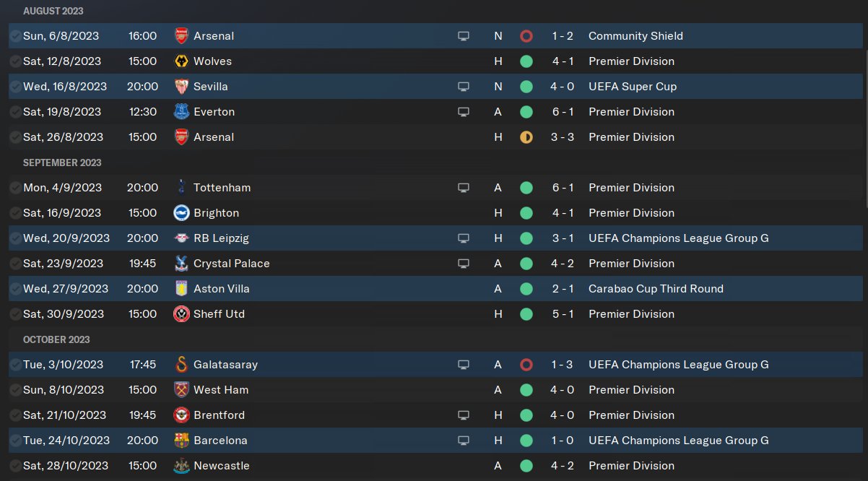The height and width of the screenshot is (481, 868).
Task: Open the Tottenham club crest
Action: (181, 188)
